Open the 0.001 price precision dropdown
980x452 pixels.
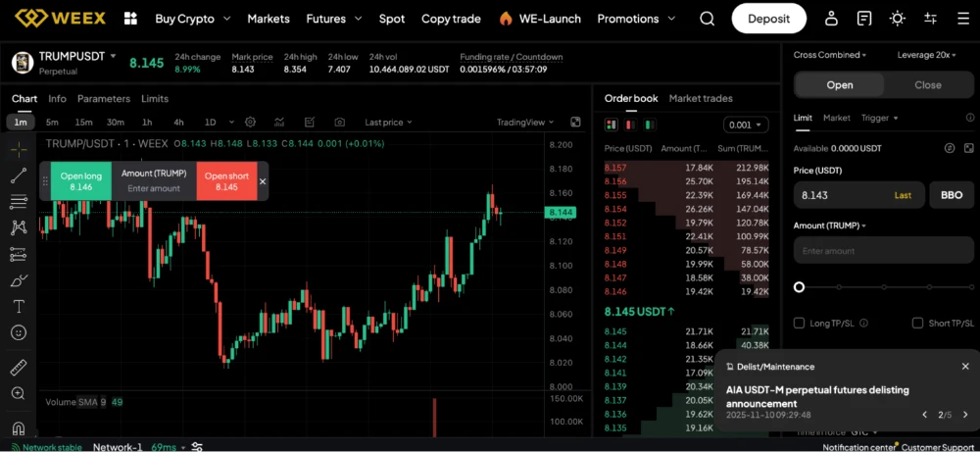(745, 125)
